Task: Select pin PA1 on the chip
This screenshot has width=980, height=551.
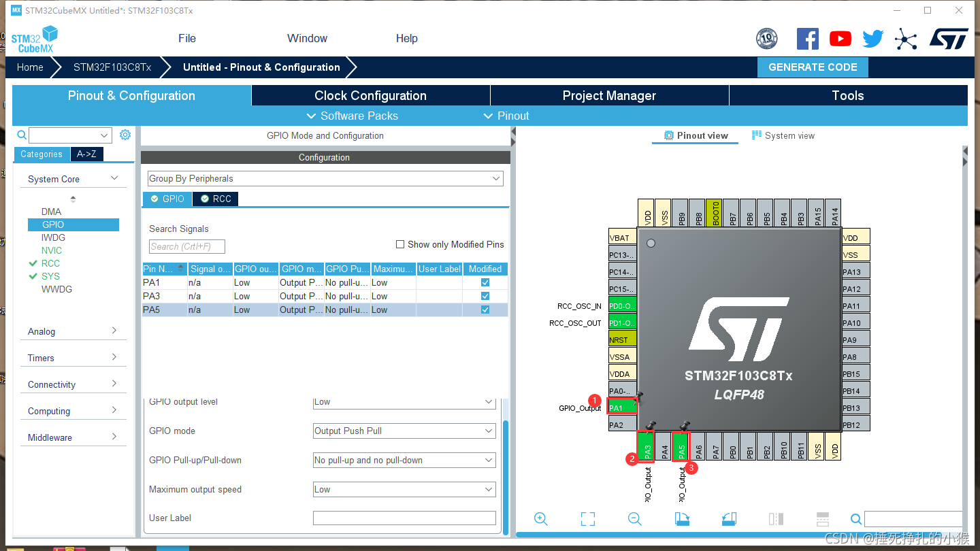Action: (x=622, y=407)
